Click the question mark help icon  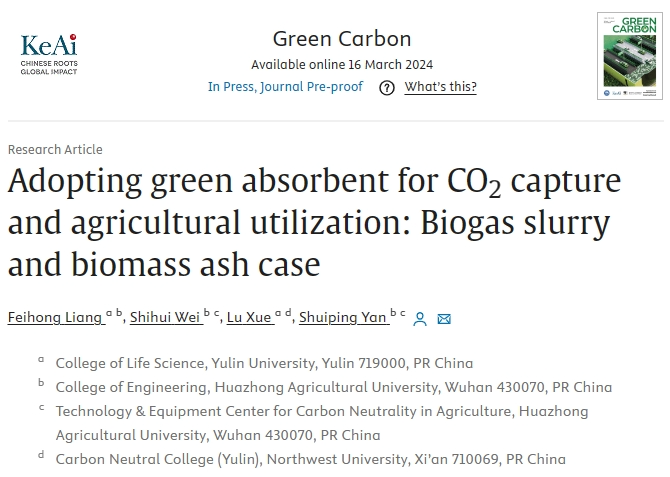(x=387, y=88)
